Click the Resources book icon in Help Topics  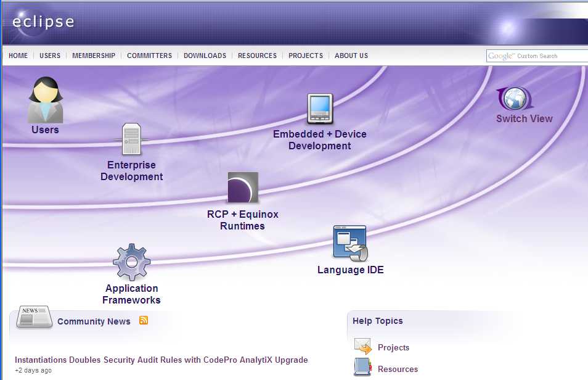coord(362,367)
